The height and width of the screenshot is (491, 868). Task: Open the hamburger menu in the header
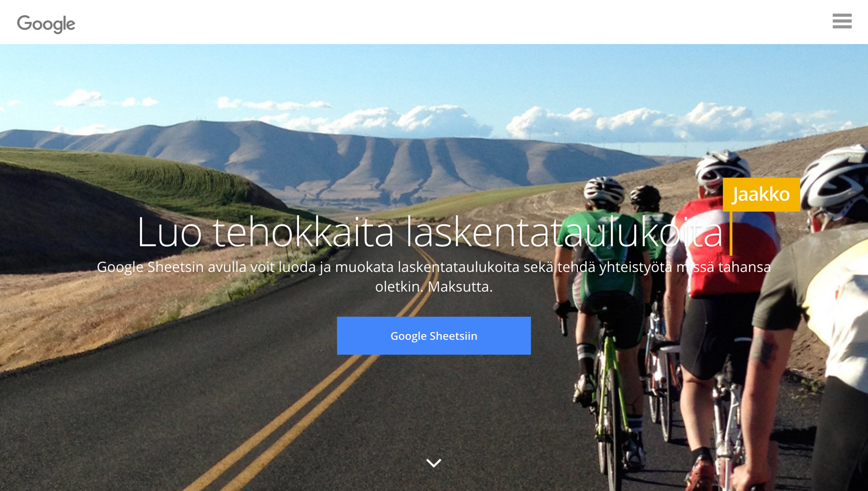pos(842,21)
